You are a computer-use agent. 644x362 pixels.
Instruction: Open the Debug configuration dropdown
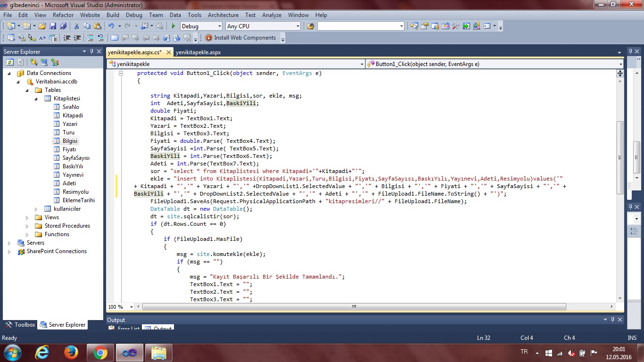[219, 26]
